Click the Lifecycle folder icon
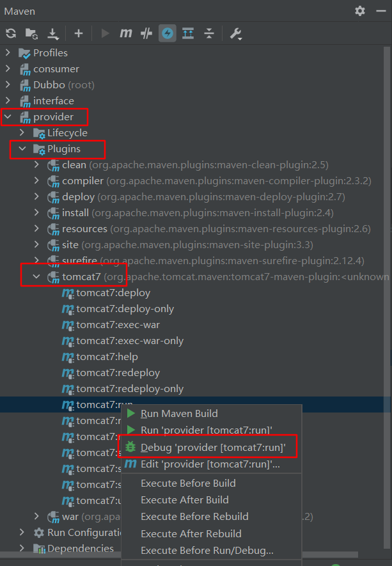This screenshot has width=392, height=566. coord(39,133)
